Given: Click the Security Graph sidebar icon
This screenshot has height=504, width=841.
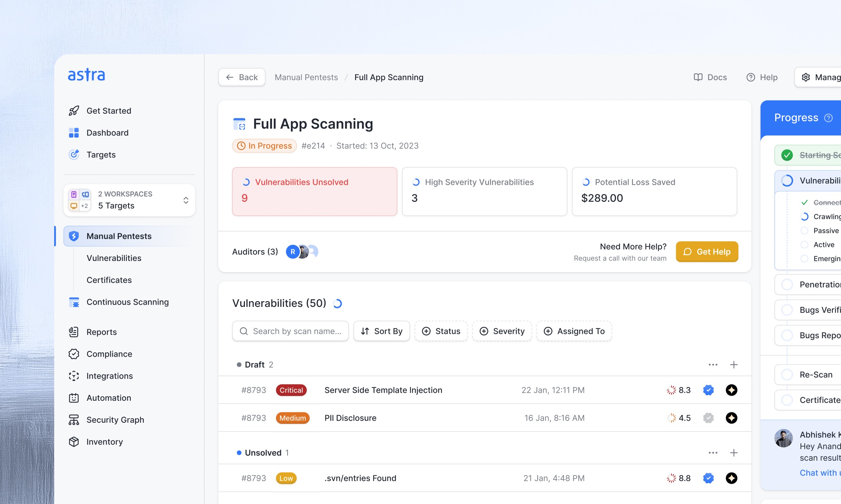Looking at the screenshot, I should coord(74,420).
